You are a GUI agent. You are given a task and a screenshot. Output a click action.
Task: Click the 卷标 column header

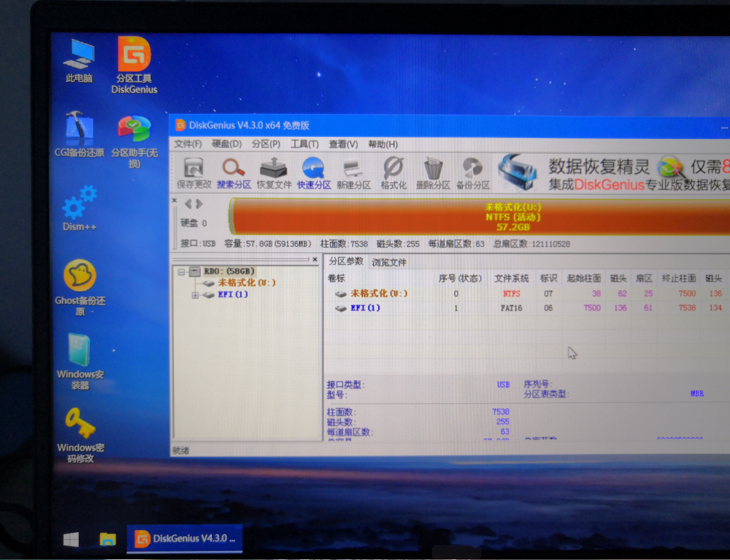[336, 278]
